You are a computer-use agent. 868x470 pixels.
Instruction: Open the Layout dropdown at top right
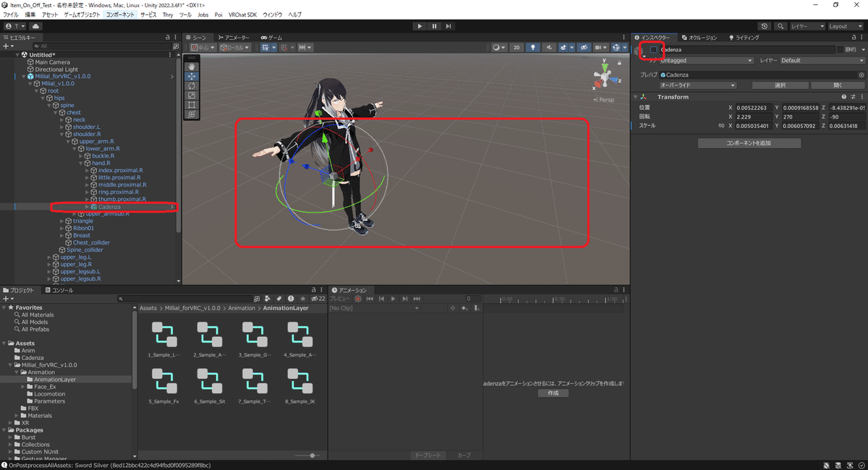846,26
